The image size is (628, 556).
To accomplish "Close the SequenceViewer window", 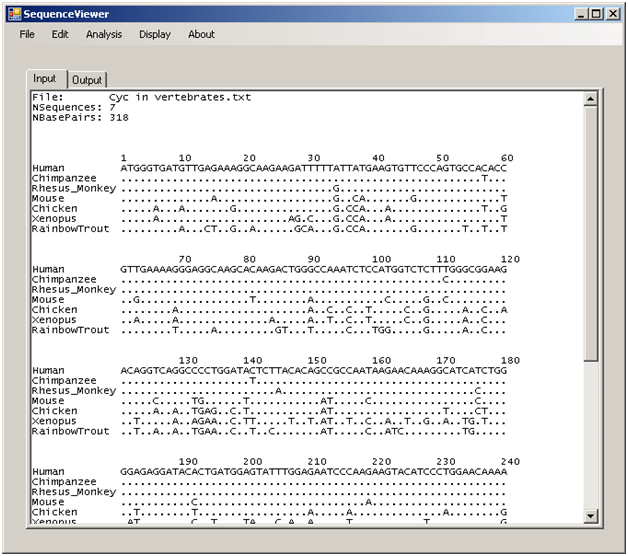I will coord(614,14).
